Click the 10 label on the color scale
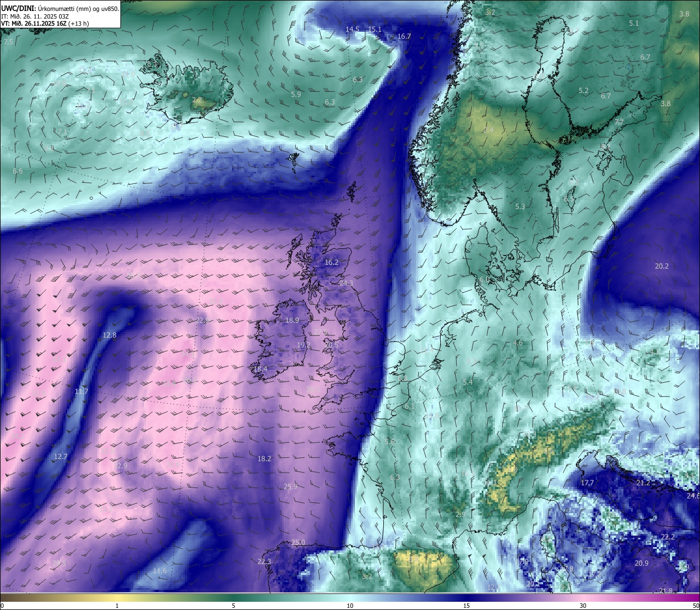Screen dimensions: 700x610 tap(350, 606)
